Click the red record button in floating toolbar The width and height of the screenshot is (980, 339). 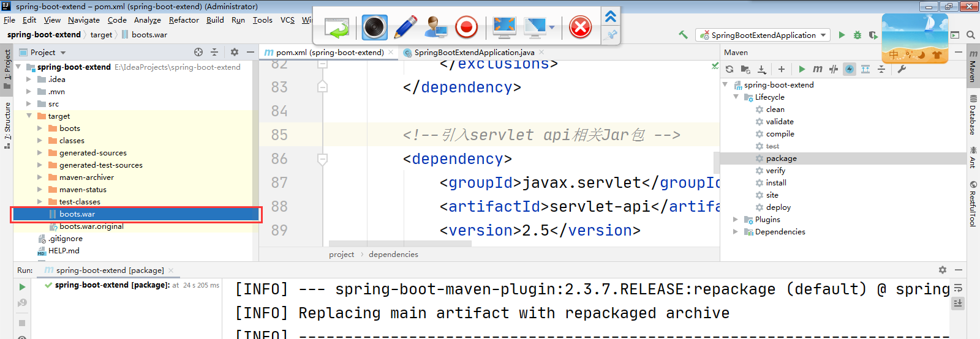(x=466, y=28)
